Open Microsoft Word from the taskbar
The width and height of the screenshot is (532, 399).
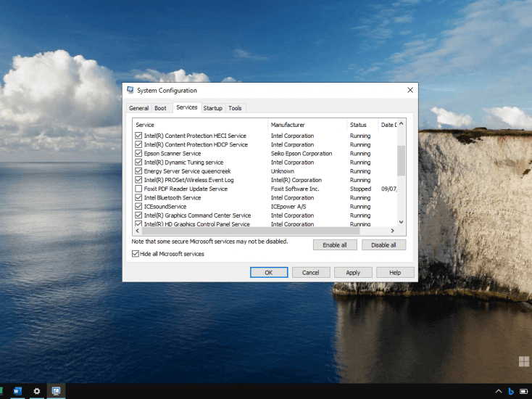coord(17,391)
